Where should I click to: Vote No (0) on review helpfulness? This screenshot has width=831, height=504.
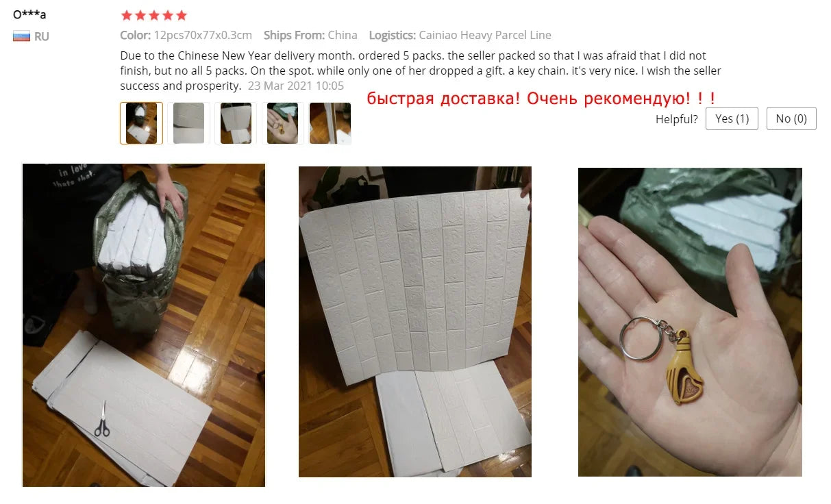791,118
